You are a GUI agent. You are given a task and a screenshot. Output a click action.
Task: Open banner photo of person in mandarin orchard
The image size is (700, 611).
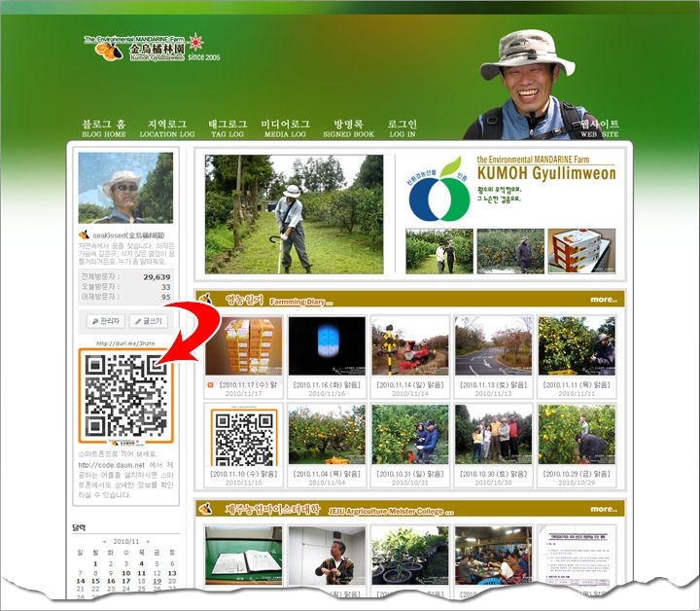click(x=510, y=251)
